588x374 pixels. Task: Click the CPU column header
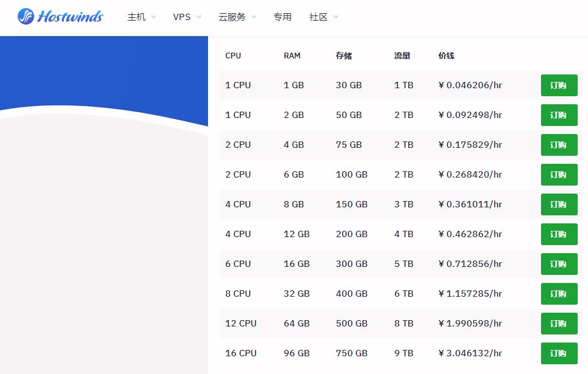233,56
